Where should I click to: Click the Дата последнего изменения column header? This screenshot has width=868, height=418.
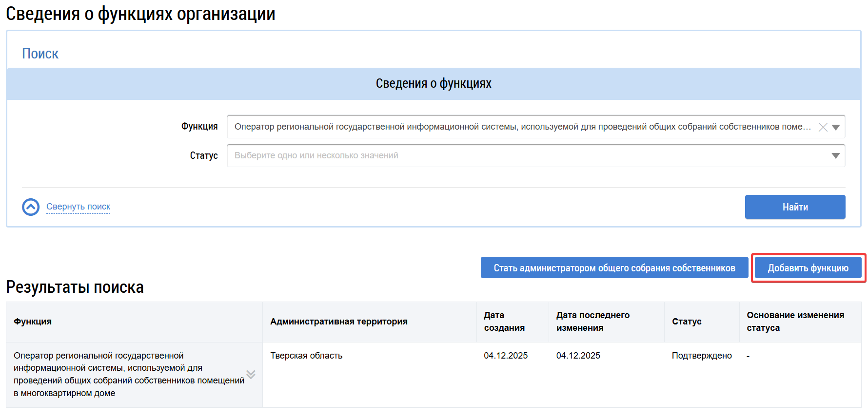tap(593, 322)
